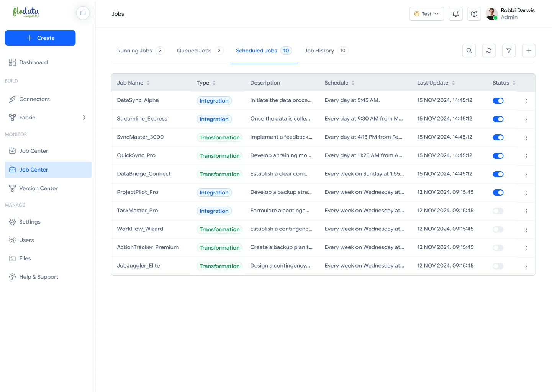The width and height of the screenshot is (552, 392).
Task: Open row menu for DataSync_Alpha
Action: click(x=526, y=101)
